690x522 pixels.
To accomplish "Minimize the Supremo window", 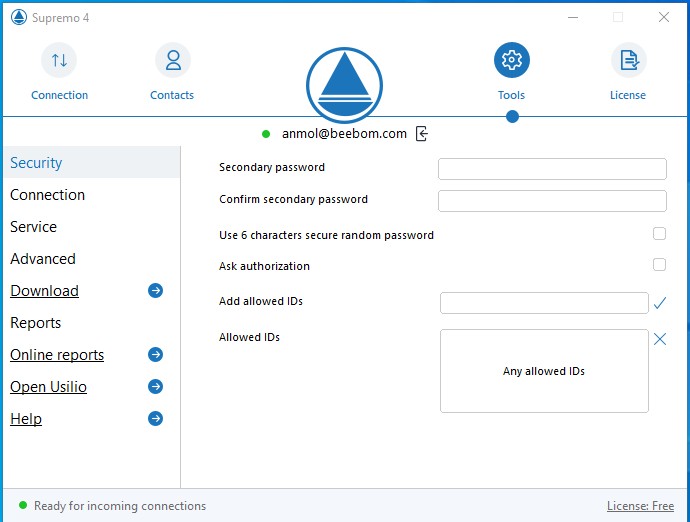I will tap(573, 18).
